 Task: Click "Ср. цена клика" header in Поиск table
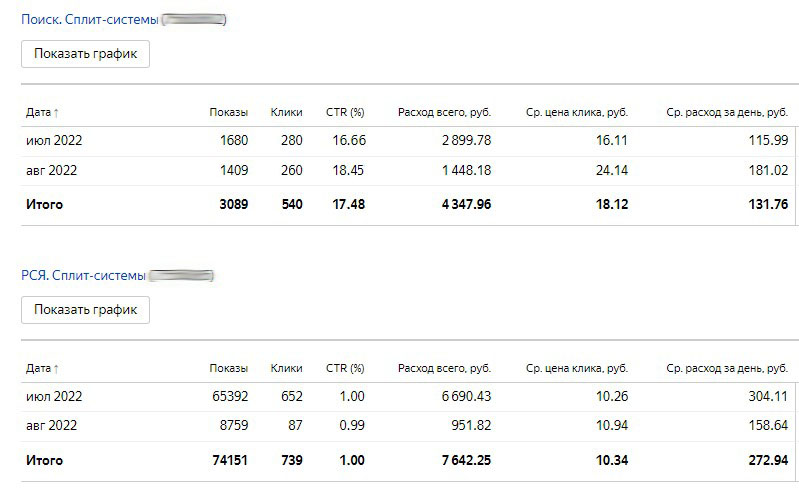pos(576,112)
